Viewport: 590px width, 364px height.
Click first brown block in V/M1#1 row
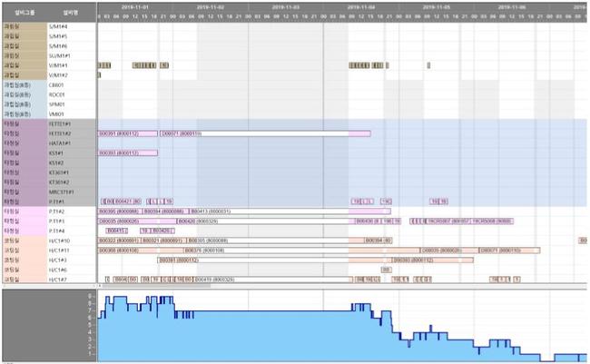[x=104, y=65]
